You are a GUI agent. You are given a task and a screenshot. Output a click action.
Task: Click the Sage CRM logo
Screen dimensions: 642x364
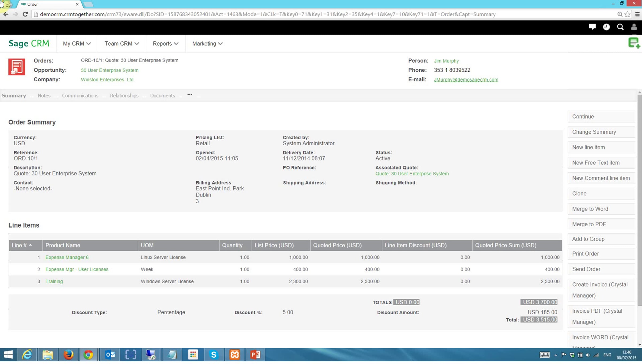[x=29, y=43]
